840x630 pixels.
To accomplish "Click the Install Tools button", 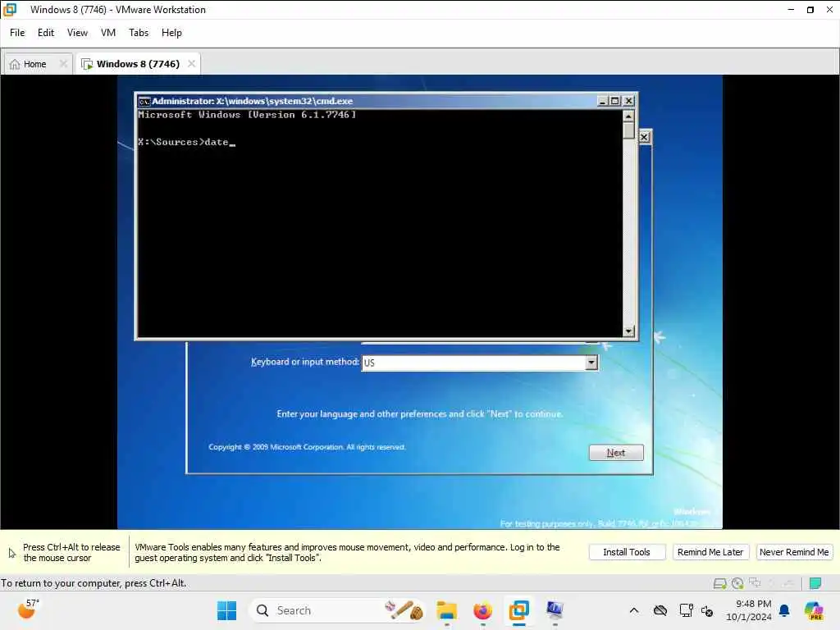I will [x=626, y=552].
